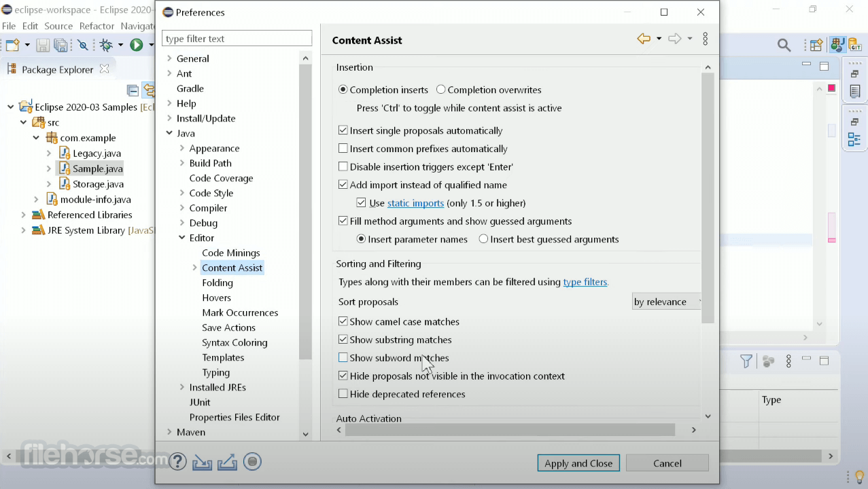Collapse the Editor preferences node
The width and height of the screenshot is (868, 489).
coord(182,238)
